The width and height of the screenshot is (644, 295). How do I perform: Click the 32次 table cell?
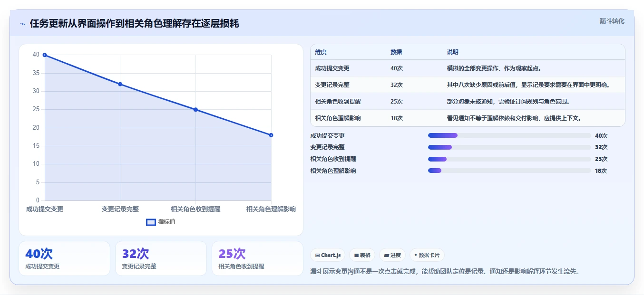click(x=397, y=85)
